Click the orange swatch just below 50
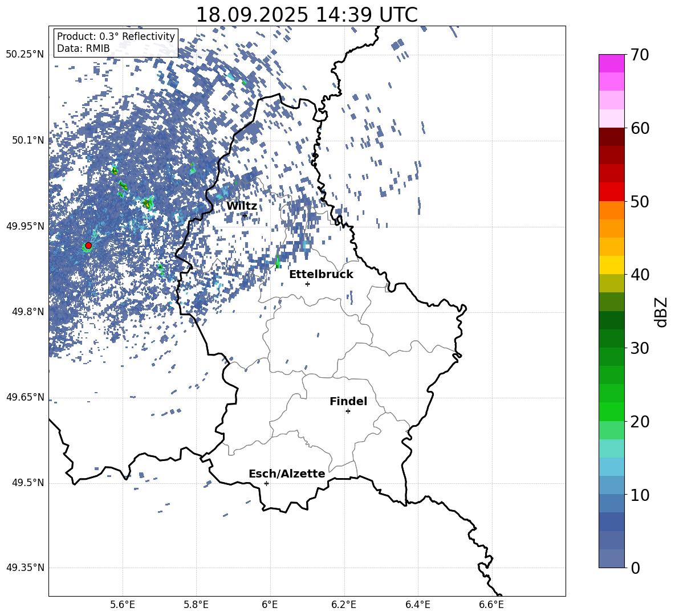This screenshot has height=616, width=675. pos(611,210)
